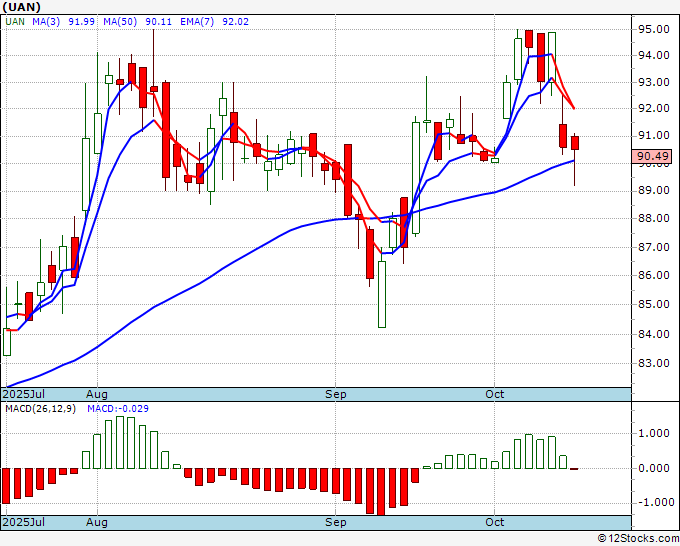Click the tallest green MACD histogram bar in August
Screen dimensions: 680x546
120,442
